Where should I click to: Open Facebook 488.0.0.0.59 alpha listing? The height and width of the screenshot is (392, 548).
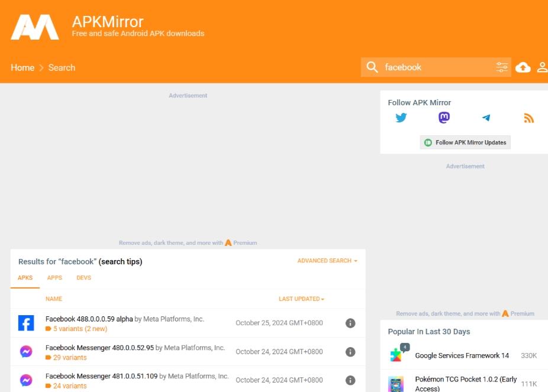click(x=89, y=319)
